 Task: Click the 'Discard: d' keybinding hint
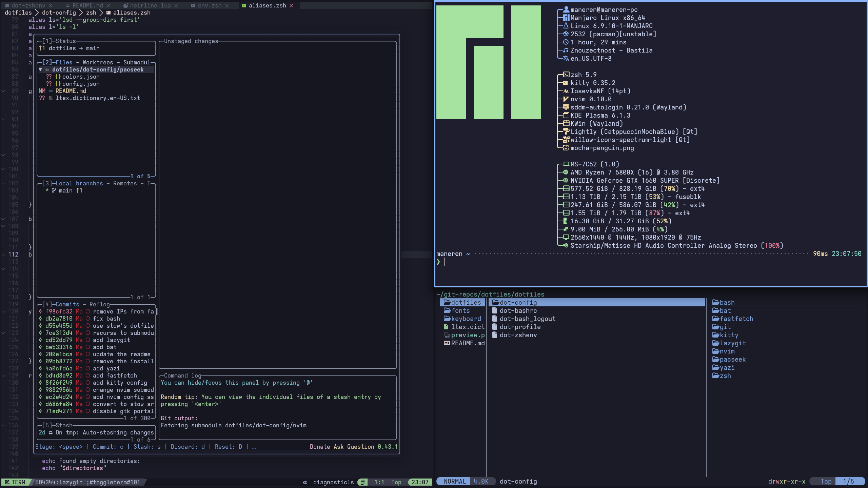coord(188,447)
